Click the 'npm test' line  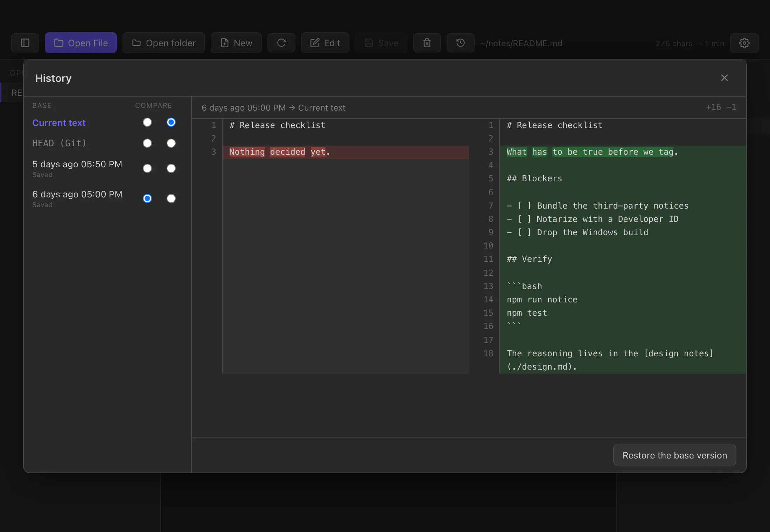pyautogui.click(x=623, y=313)
